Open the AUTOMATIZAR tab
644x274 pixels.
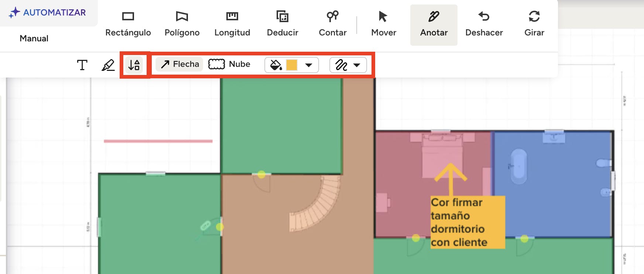tap(48, 13)
